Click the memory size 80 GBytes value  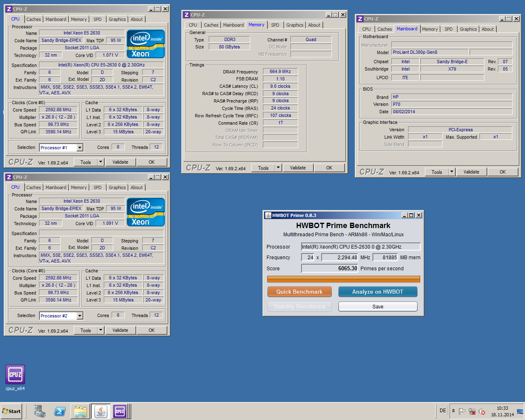coord(229,47)
